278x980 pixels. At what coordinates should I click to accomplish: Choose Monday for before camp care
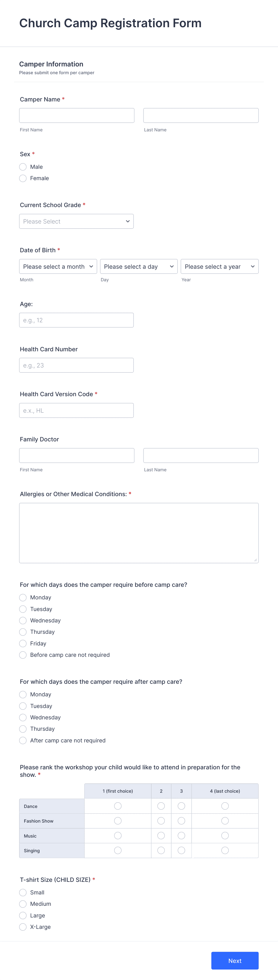point(23,597)
